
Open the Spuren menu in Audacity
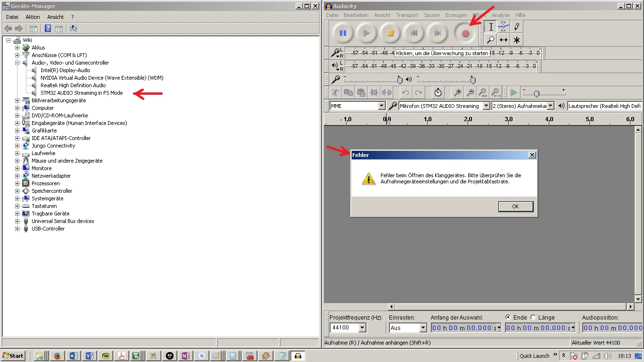432,15
